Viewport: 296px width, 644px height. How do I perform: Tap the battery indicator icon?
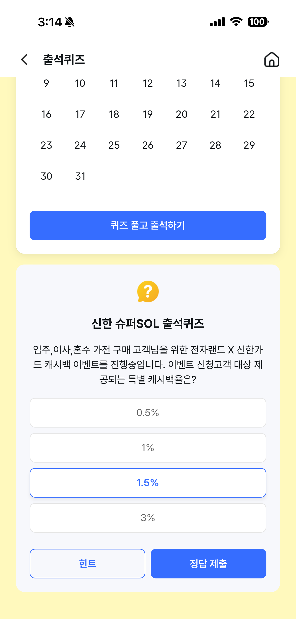point(258,22)
